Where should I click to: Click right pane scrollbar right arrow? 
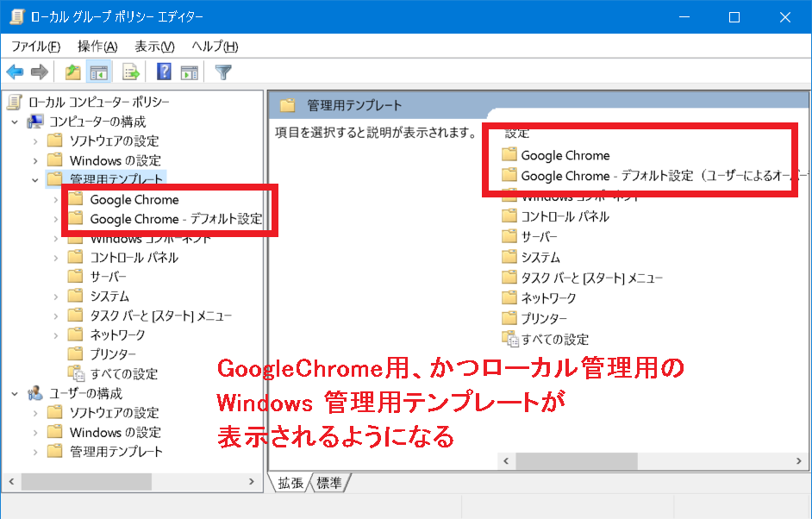coord(798,461)
